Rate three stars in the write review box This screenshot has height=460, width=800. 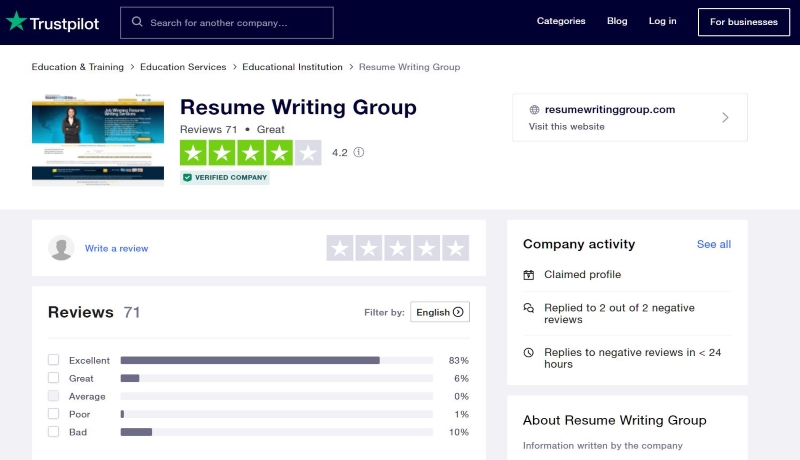398,248
